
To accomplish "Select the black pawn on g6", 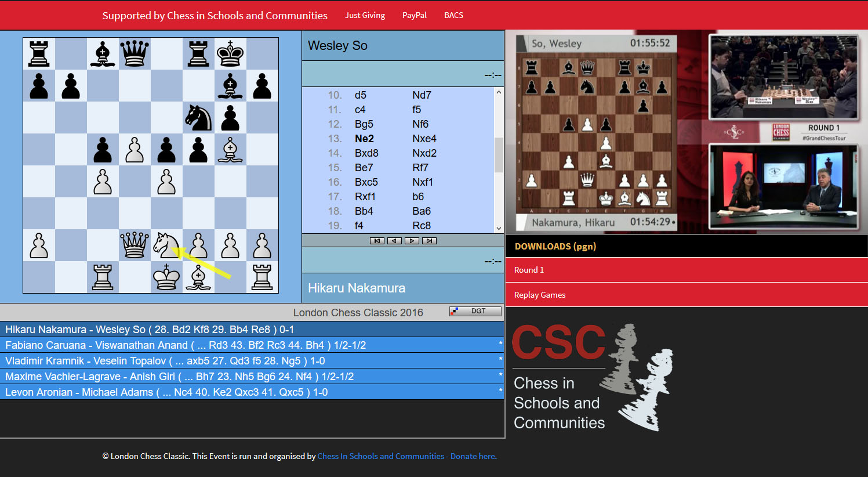I will tap(230, 117).
